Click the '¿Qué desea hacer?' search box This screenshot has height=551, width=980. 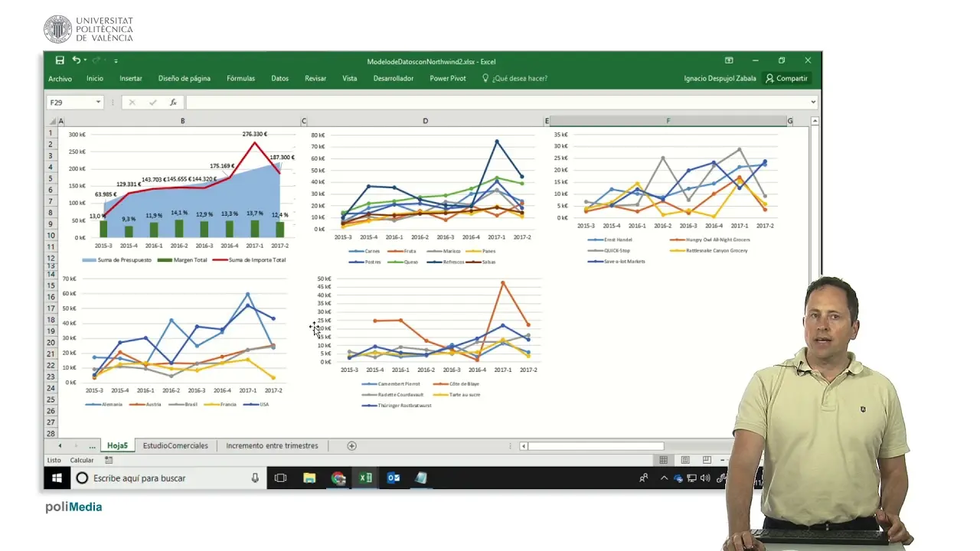pyautogui.click(x=519, y=78)
